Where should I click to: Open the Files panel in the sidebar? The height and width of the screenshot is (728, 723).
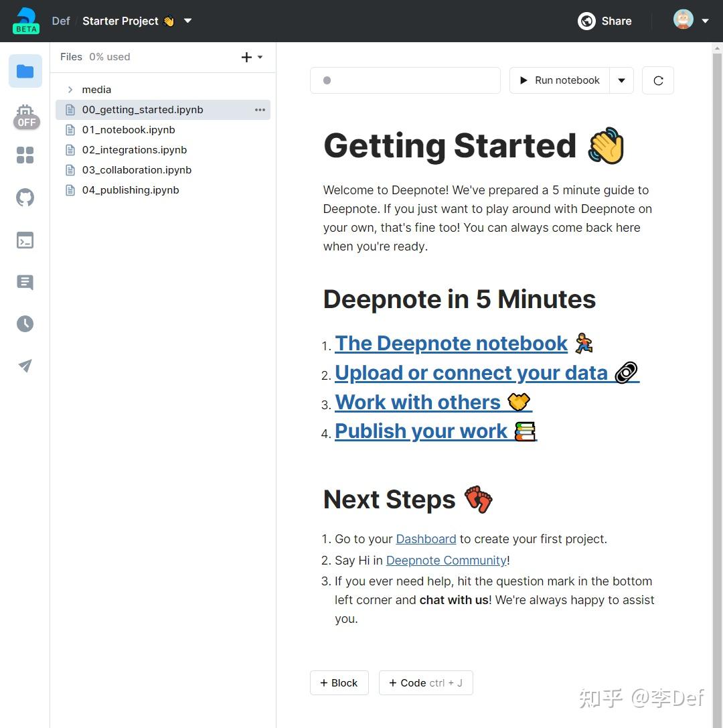point(25,70)
